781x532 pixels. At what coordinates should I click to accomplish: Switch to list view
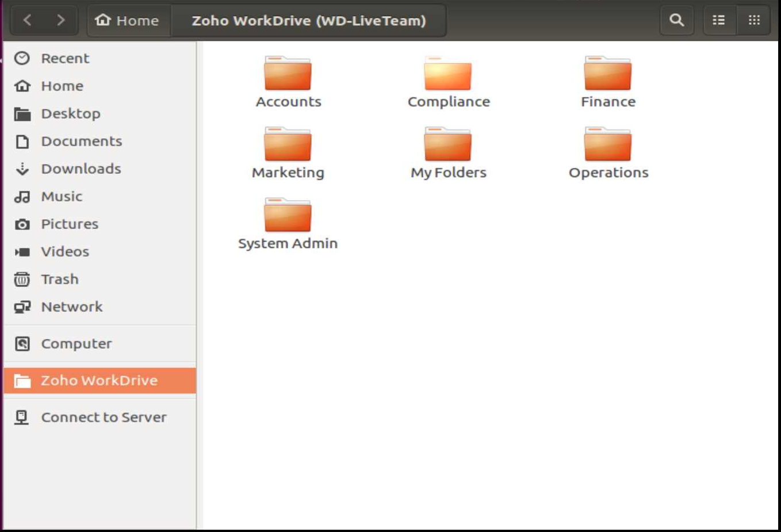(719, 20)
